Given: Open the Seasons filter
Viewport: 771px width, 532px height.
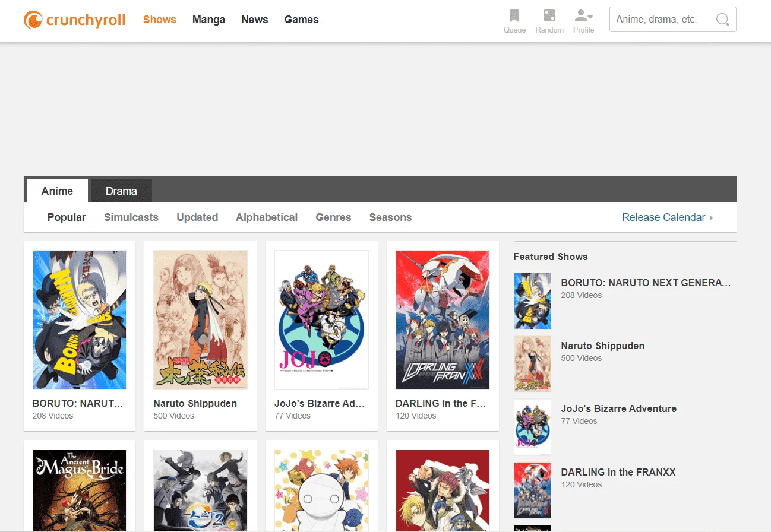Looking at the screenshot, I should 390,217.
